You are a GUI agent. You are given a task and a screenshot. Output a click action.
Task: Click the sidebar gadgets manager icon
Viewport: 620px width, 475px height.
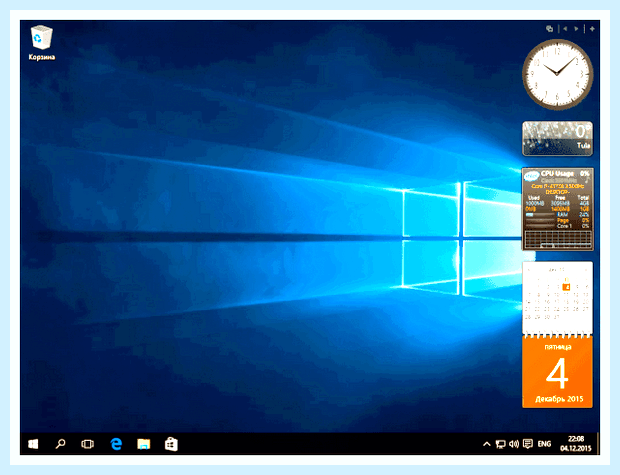(549, 28)
